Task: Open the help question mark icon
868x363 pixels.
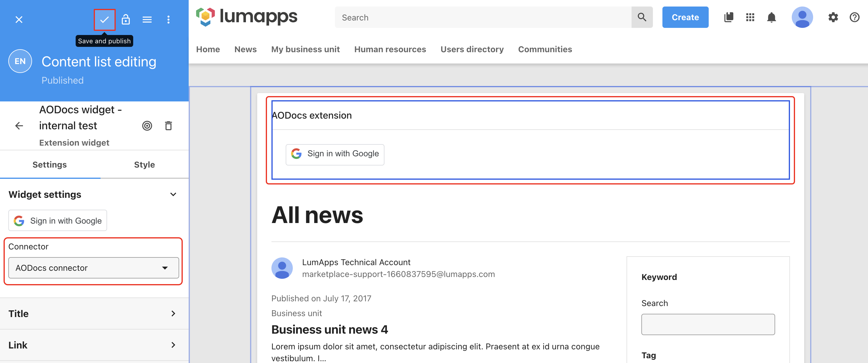Action: (x=855, y=17)
